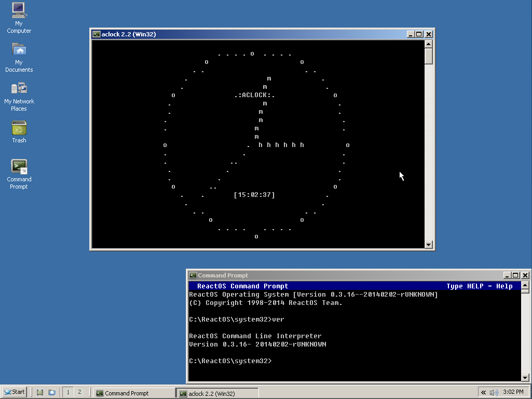532x399 pixels.
Task: Click the aclock vertical scrollbar thumb
Action: (429, 56)
